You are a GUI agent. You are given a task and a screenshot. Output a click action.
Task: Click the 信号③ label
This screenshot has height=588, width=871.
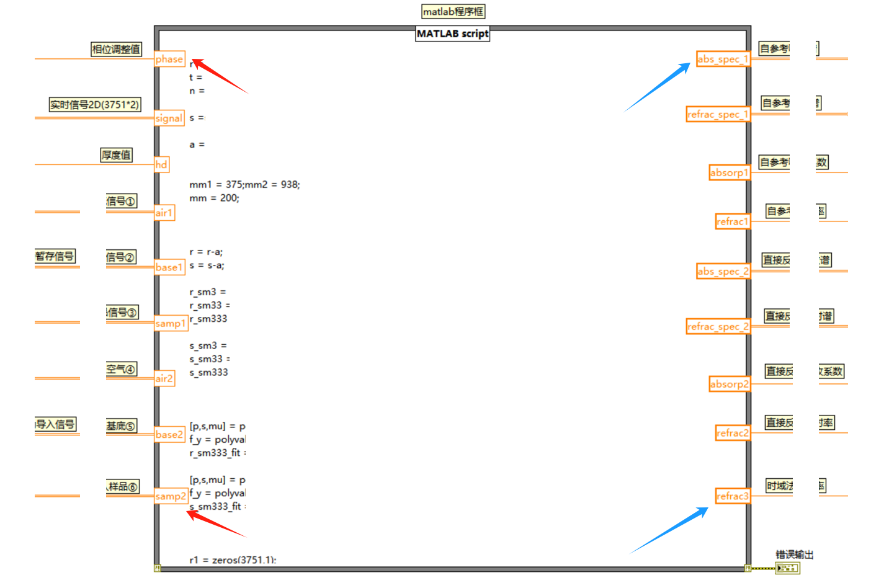click(122, 312)
